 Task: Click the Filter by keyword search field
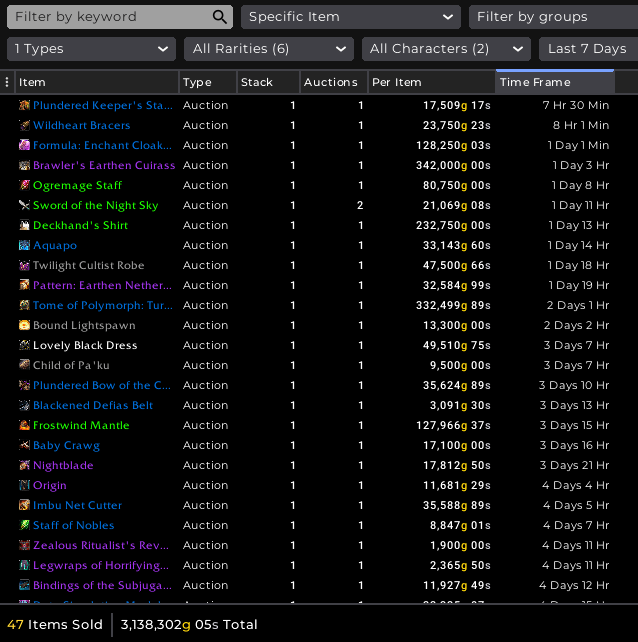point(110,17)
